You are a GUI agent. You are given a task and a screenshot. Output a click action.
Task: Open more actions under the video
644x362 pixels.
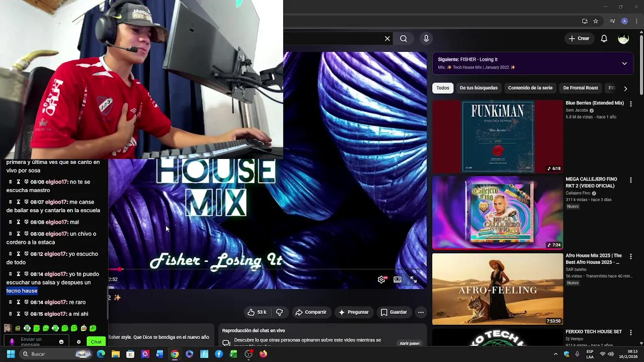(421, 312)
